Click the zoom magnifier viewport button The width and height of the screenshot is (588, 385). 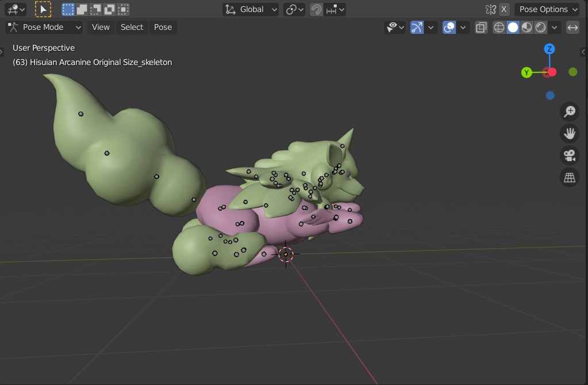pyautogui.click(x=570, y=111)
